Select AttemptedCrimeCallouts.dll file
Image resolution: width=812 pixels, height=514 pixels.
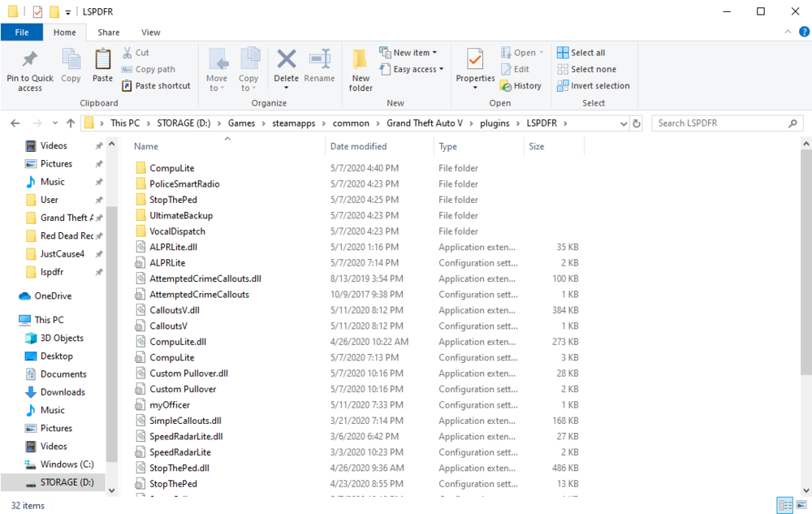pos(205,279)
